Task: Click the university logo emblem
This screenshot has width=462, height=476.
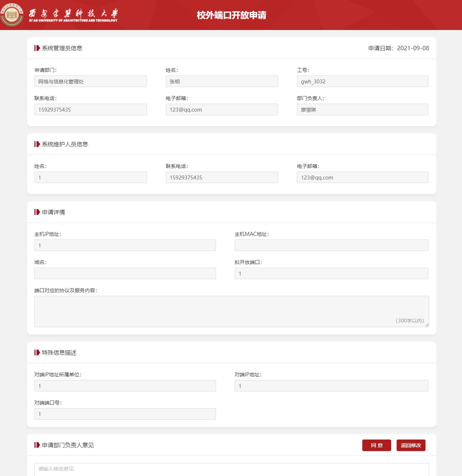Action: 12,15
